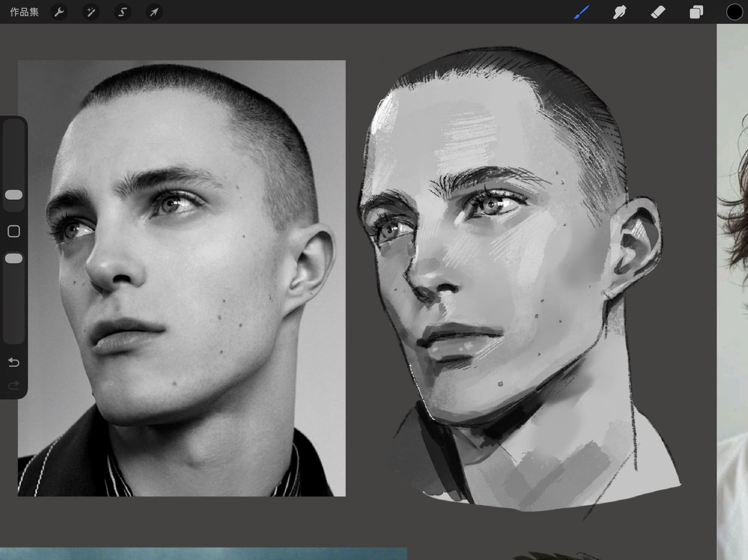This screenshot has width=748, height=560.
Task: Redo the last undone stroke
Action: coord(14,386)
